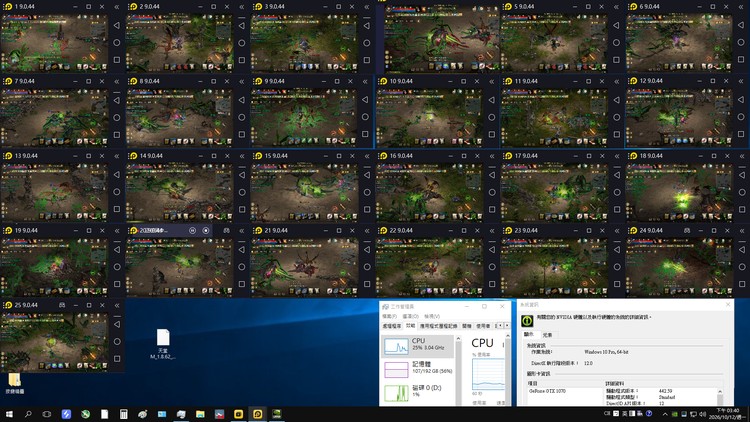Tap the home circle in emulator window 1
This screenshot has height=422, width=750.
point(117,43)
